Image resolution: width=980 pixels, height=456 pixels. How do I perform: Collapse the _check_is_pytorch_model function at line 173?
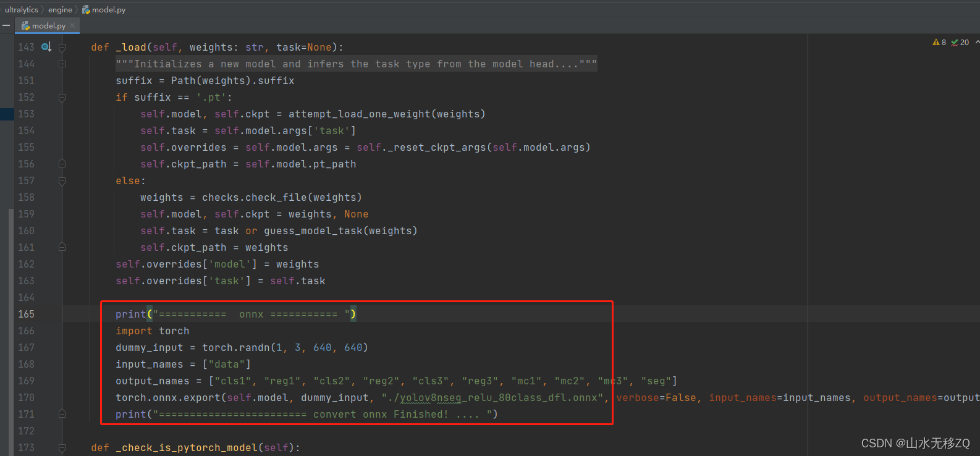click(62, 448)
